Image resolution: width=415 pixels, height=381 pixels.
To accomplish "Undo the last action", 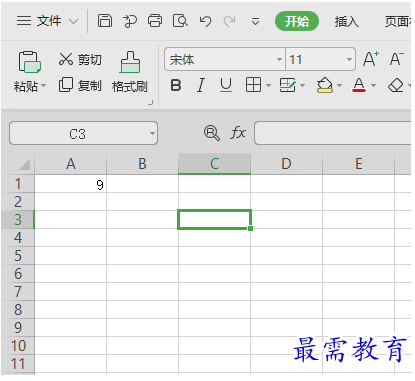I will [x=205, y=21].
